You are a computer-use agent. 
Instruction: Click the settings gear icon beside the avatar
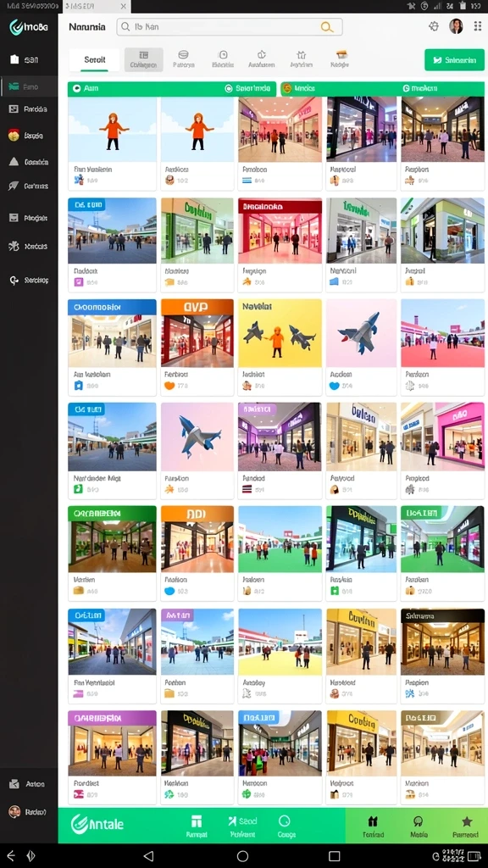(x=433, y=26)
